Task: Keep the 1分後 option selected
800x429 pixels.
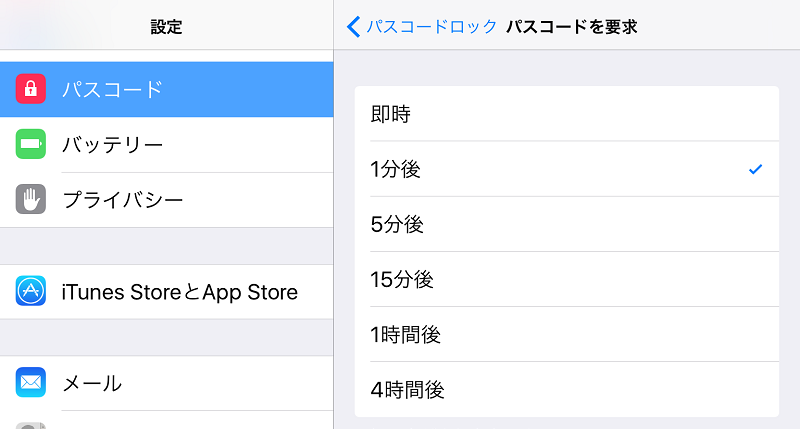Action: 566,169
